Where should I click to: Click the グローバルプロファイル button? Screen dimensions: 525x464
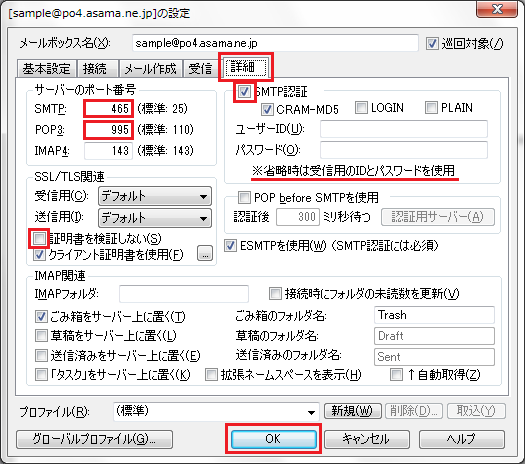(94, 439)
